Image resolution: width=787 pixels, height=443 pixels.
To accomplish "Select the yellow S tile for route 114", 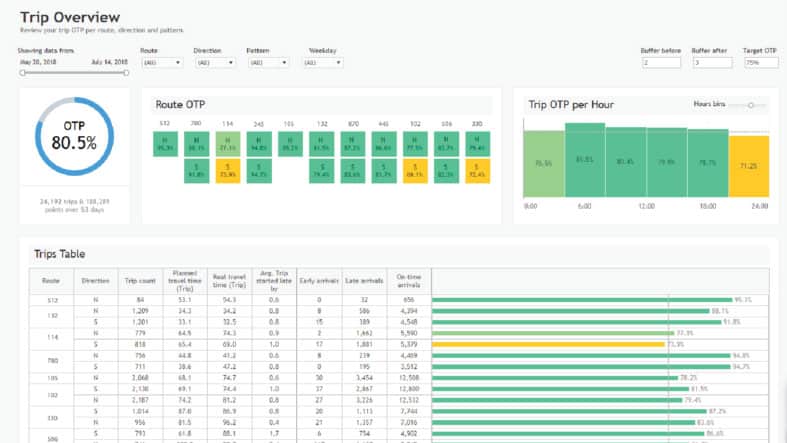I will pyautogui.click(x=228, y=171).
